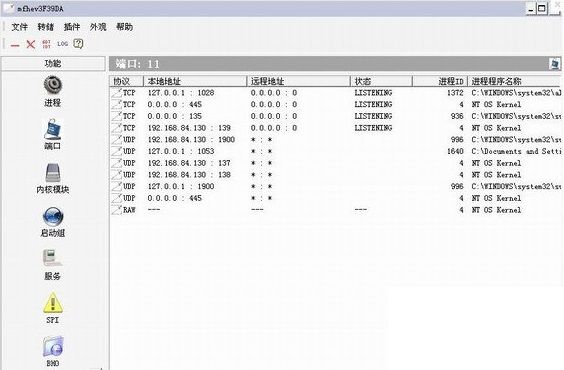
Task: Select the 端口 (Port) sidebar icon
Action: (53, 134)
